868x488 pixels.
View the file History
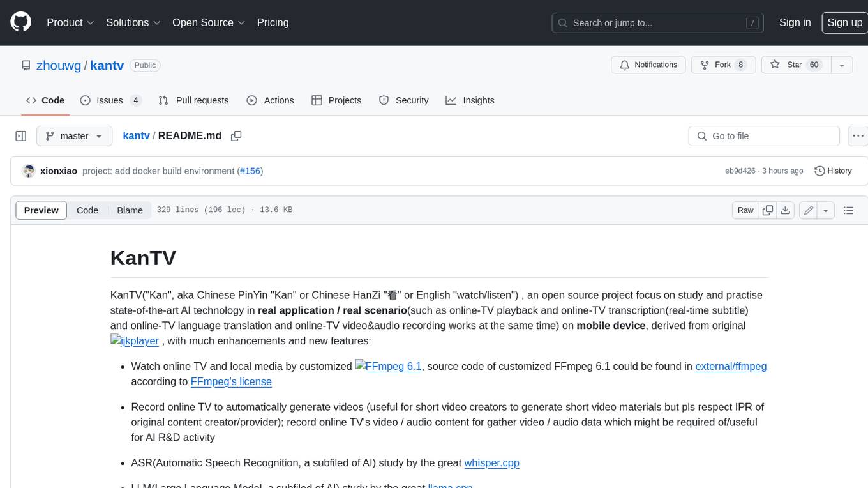834,171
